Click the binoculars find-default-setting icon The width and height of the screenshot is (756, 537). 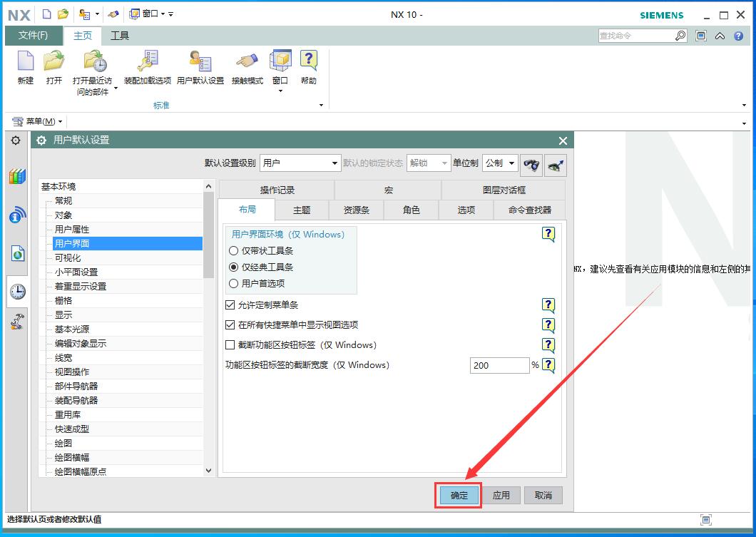pos(531,163)
